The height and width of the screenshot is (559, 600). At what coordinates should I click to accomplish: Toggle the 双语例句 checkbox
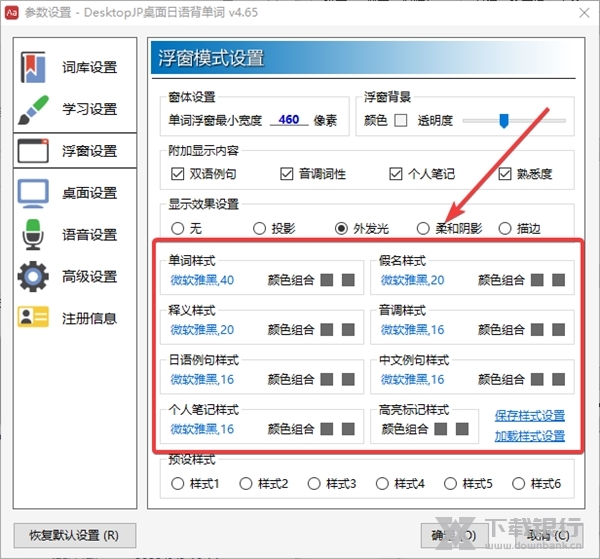point(178,174)
